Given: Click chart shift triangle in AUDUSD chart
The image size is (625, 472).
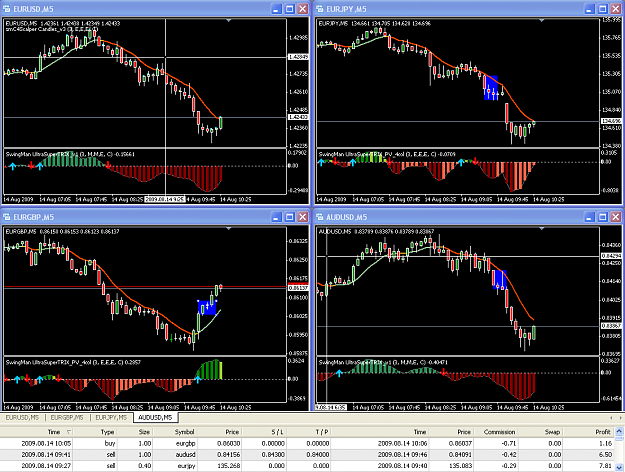Looking at the screenshot, I should [542, 228].
